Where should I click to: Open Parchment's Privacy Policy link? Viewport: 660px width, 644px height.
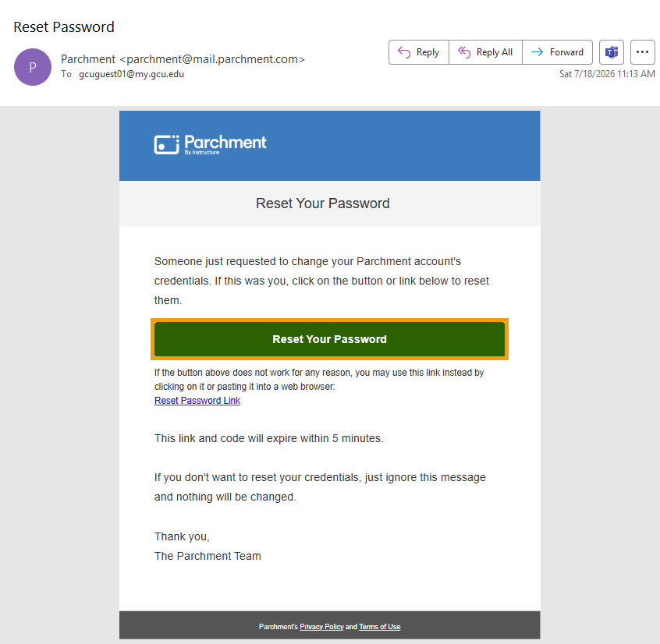[321, 626]
